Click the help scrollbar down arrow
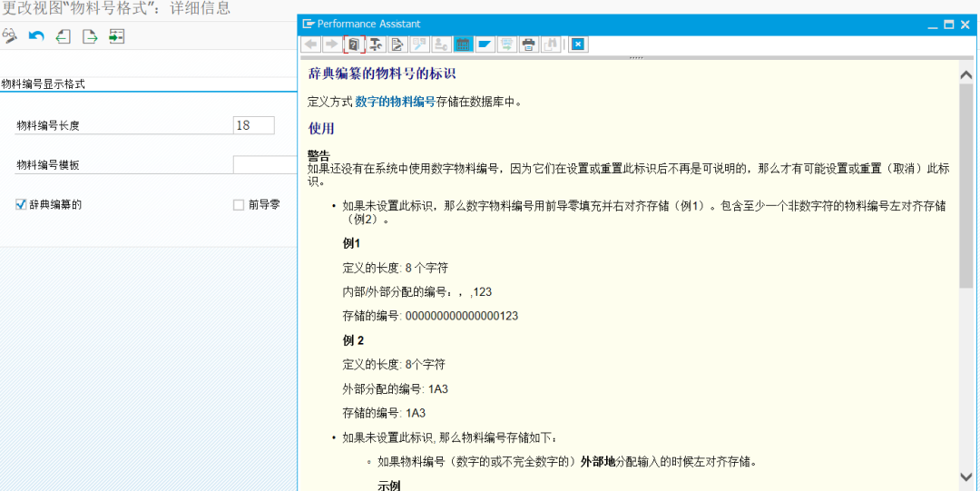 [x=966, y=477]
